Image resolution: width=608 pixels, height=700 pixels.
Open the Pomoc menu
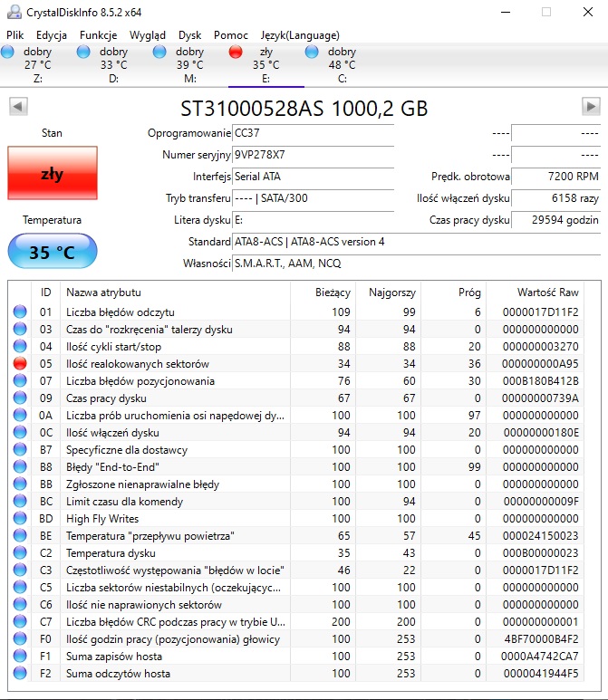230,35
